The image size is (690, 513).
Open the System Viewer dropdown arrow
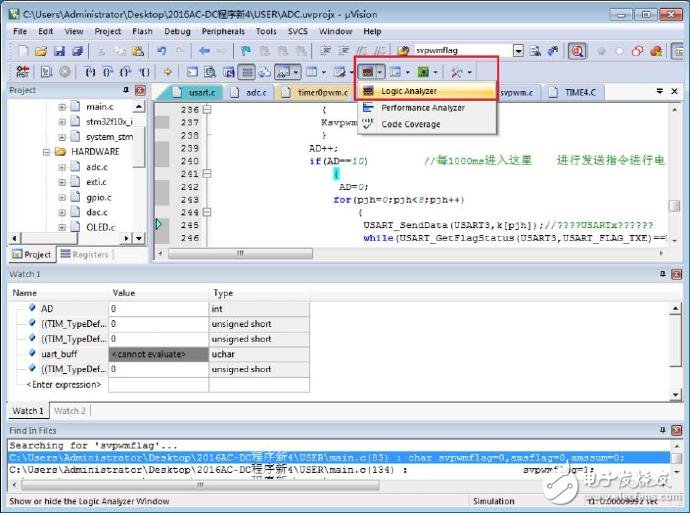(x=436, y=72)
